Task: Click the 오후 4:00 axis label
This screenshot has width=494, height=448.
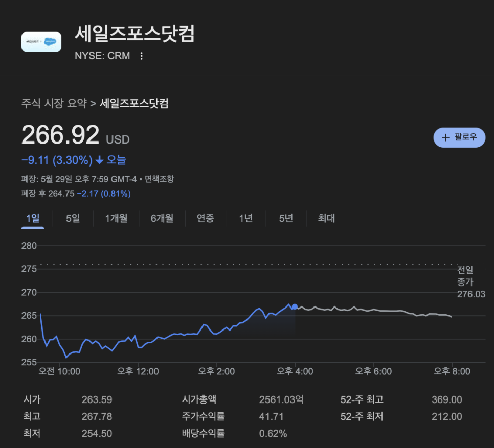Action: coord(295,371)
